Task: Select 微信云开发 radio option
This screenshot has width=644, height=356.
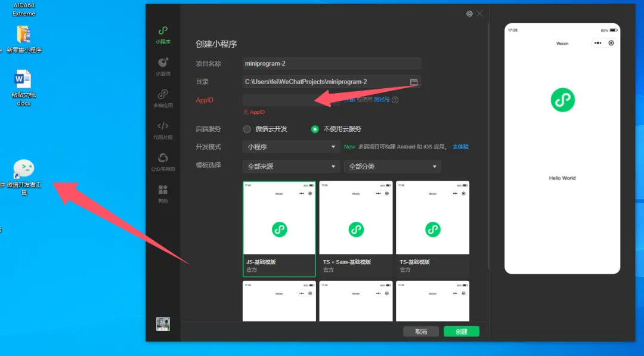Action: pos(265,129)
